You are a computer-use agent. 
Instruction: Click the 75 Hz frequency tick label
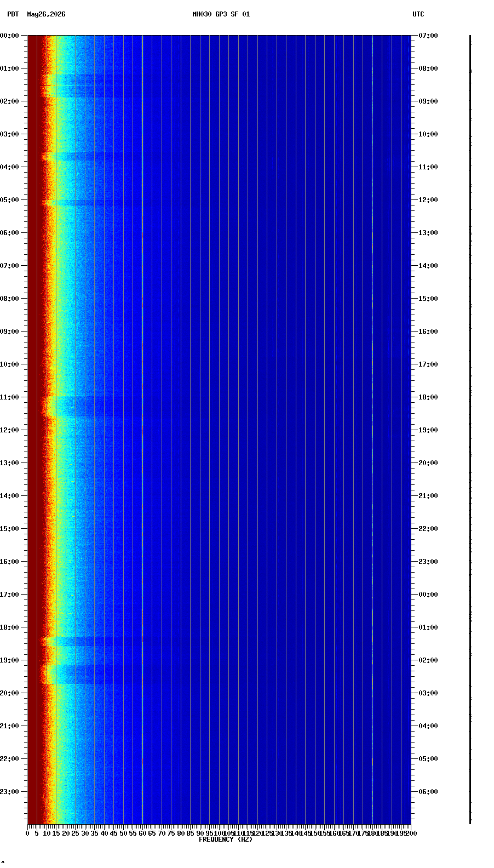coord(171,833)
